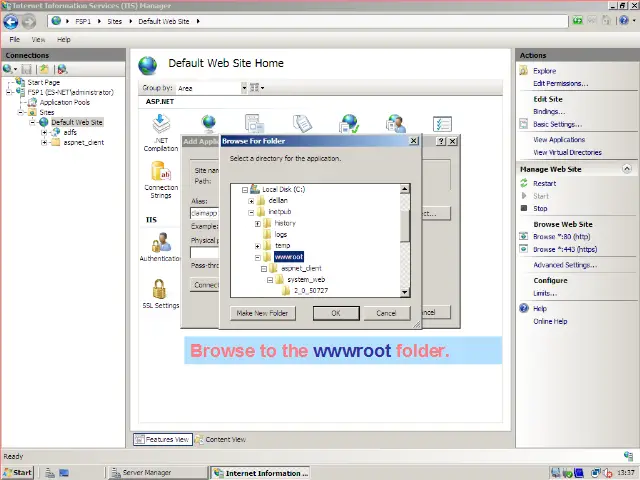Click the folder list scroll down arrow
The image size is (640, 480).
coord(404,292)
